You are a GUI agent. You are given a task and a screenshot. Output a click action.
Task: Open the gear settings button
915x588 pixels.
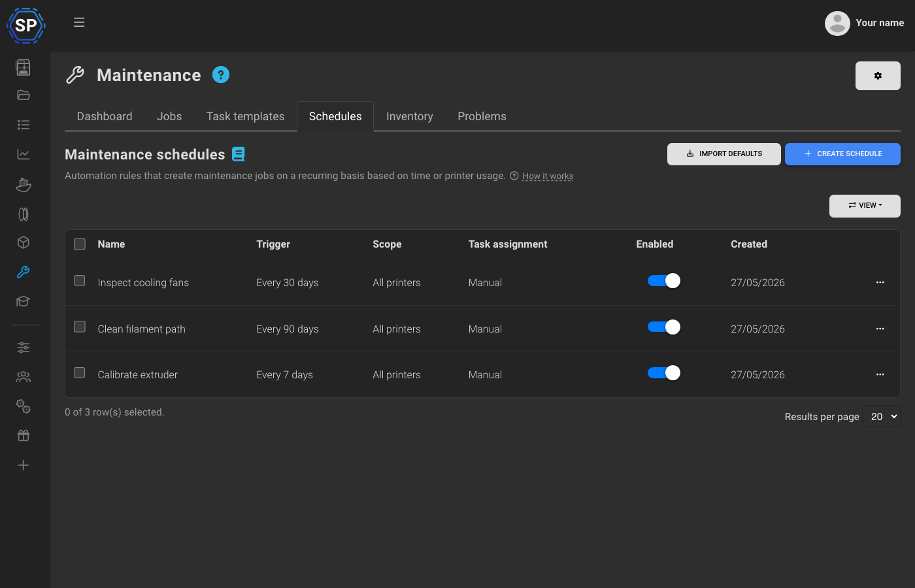coord(878,76)
